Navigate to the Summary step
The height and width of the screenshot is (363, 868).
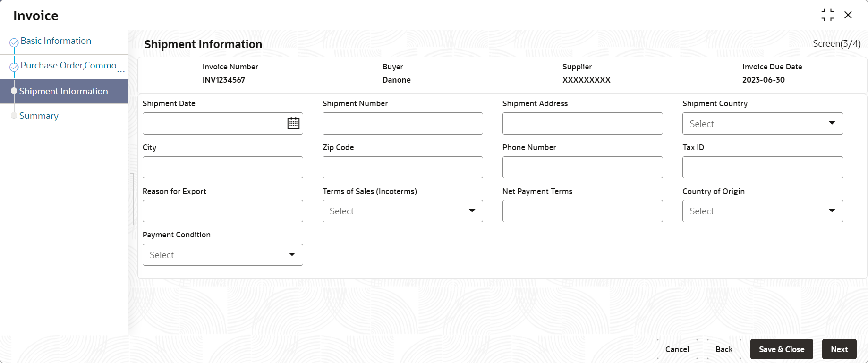click(x=39, y=116)
